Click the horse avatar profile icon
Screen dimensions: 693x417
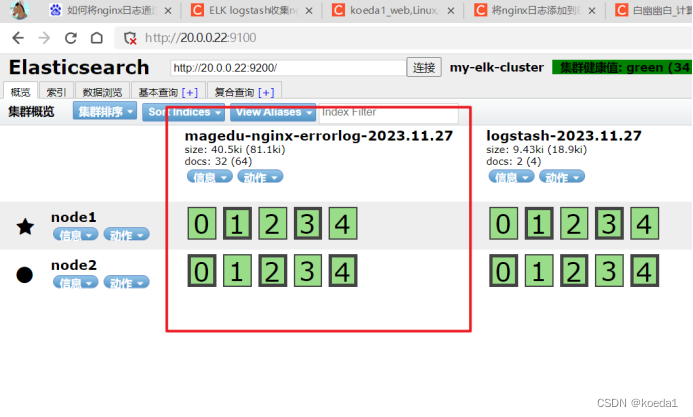[x=19, y=10]
